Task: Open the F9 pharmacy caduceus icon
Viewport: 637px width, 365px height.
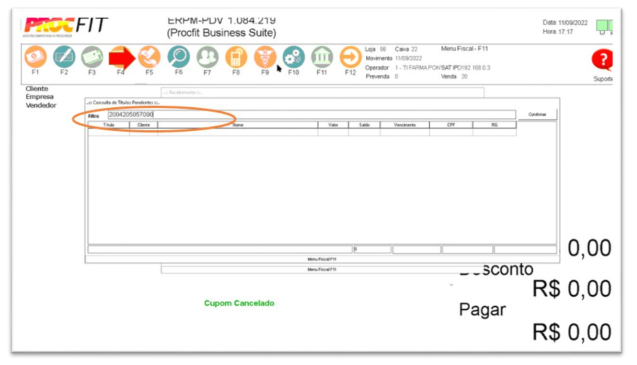Action: pyautogui.click(x=265, y=57)
